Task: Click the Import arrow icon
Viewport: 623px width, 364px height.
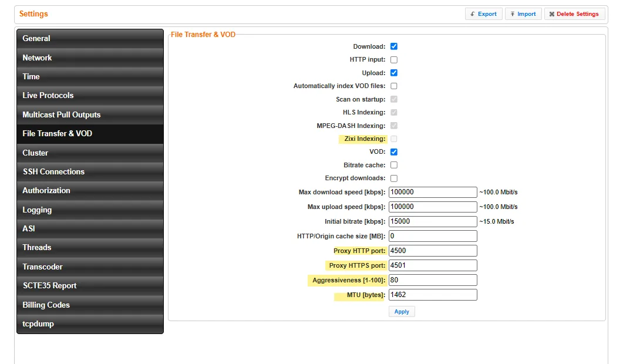Action: [x=513, y=14]
